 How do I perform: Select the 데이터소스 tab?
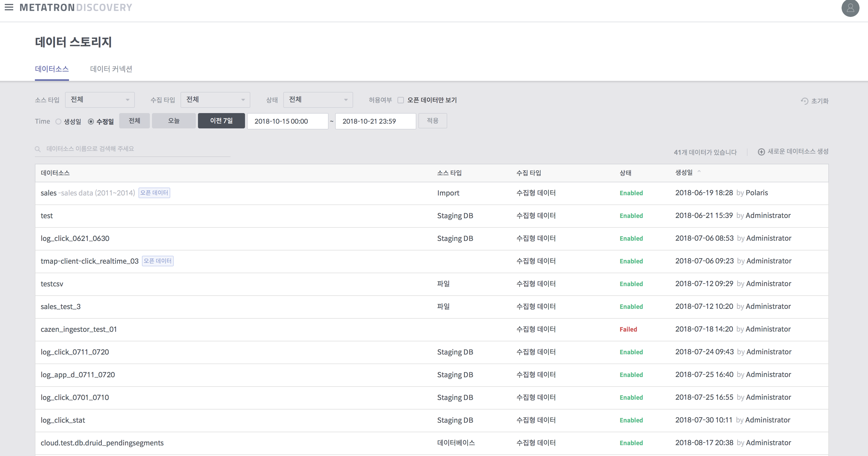coord(52,69)
